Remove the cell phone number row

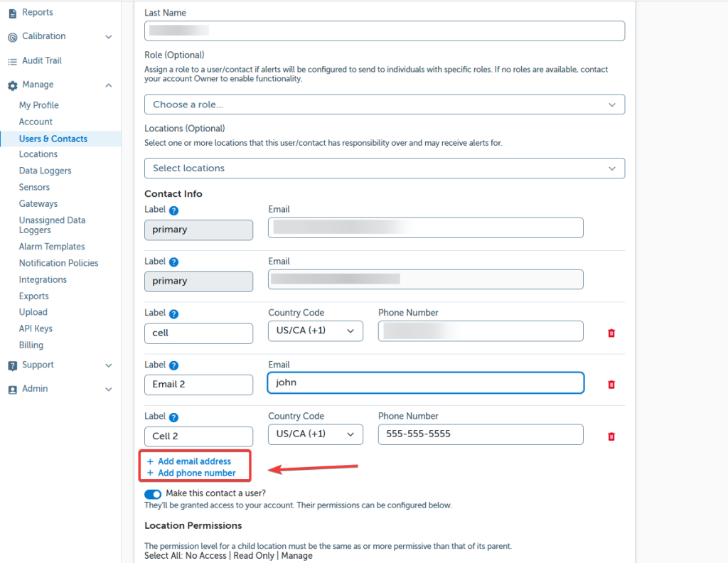pos(611,333)
